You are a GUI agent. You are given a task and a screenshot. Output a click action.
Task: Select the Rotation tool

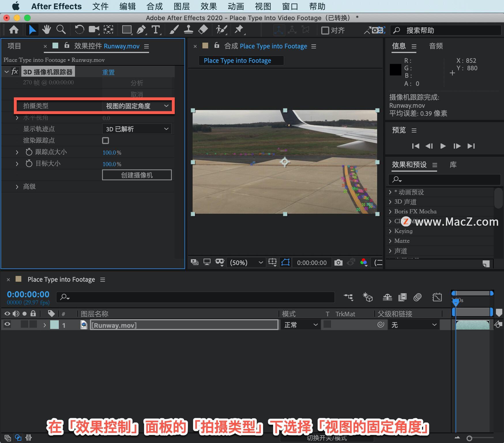[x=79, y=30]
